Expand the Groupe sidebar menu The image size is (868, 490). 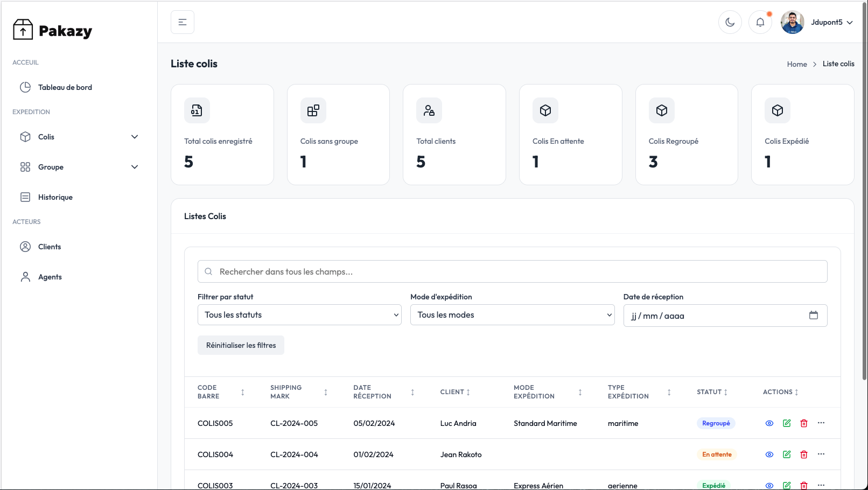coord(79,167)
